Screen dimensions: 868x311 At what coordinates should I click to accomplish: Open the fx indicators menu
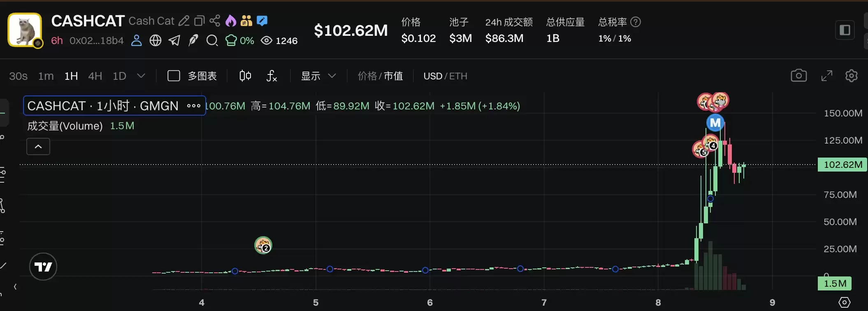coord(272,76)
